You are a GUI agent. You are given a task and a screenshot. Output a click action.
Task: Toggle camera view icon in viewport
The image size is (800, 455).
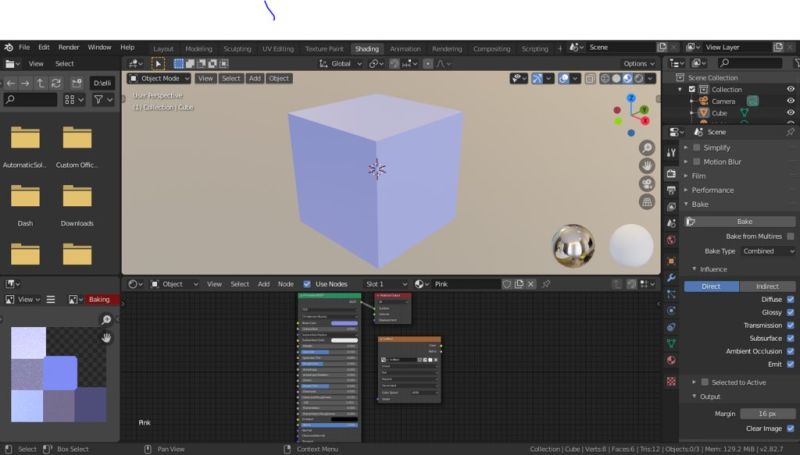coord(647,184)
